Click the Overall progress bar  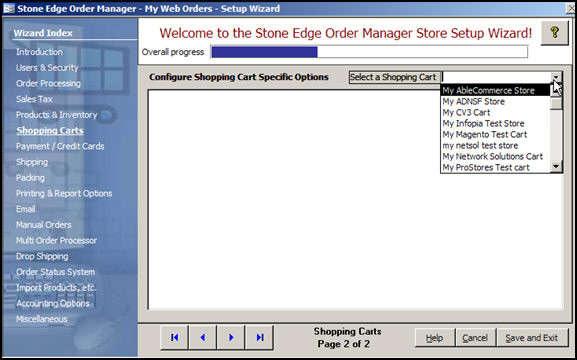click(369, 52)
